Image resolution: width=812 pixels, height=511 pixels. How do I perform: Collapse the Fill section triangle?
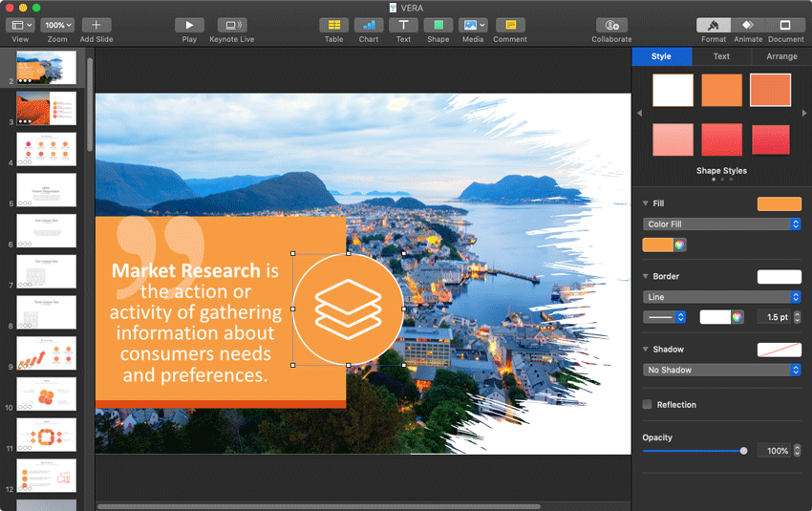[x=645, y=203]
